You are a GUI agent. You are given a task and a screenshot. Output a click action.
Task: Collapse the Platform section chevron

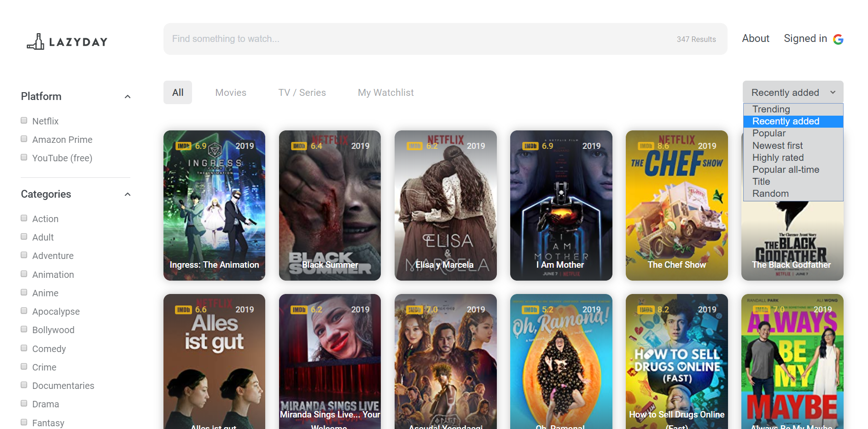click(128, 97)
